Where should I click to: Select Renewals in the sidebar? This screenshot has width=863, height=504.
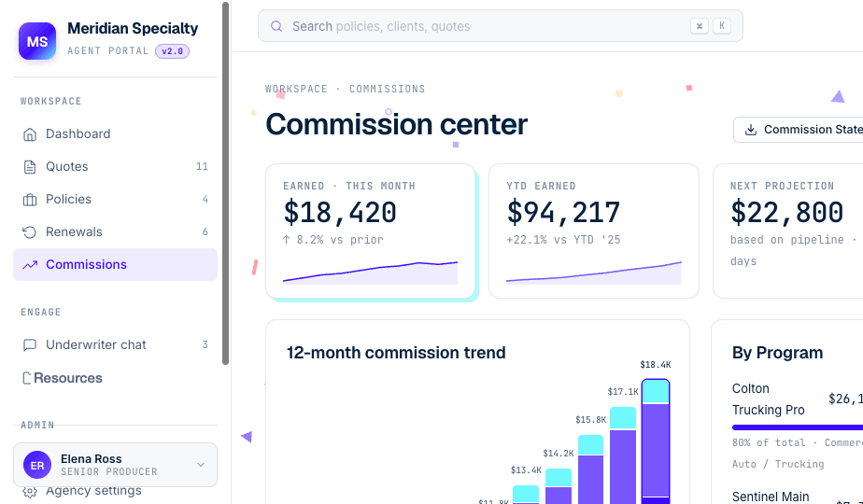tap(115, 232)
